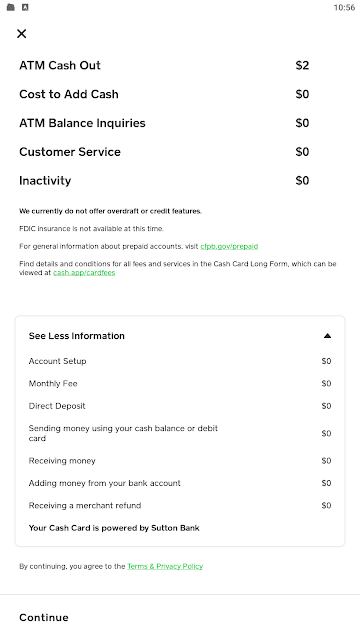Select the ATM Cash Out fee row
The width and height of the screenshot is (360, 640).
point(164,65)
